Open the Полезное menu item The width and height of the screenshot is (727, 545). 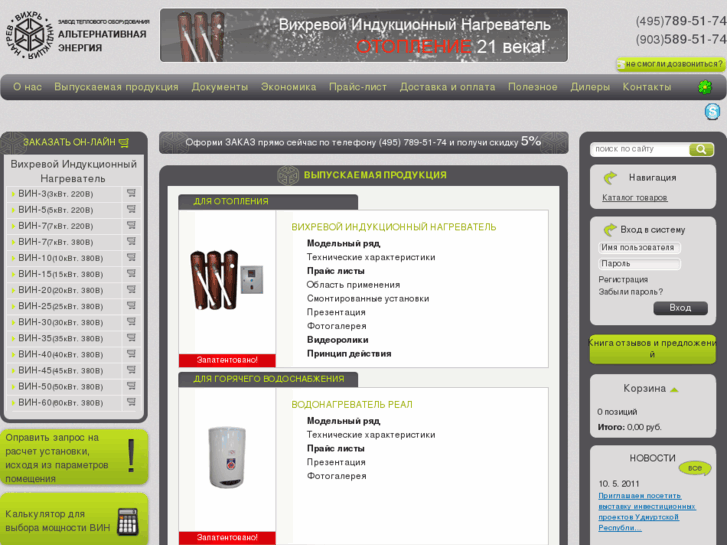[533, 87]
